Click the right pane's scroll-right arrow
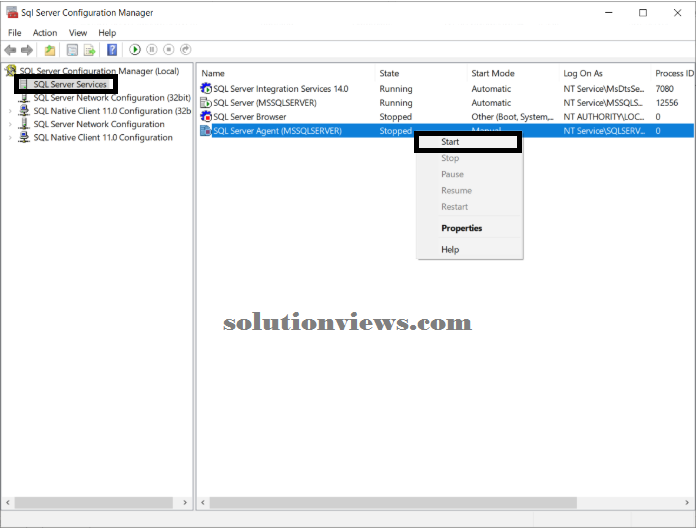Screen dimensions: 697x528 (x=687, y=502)
